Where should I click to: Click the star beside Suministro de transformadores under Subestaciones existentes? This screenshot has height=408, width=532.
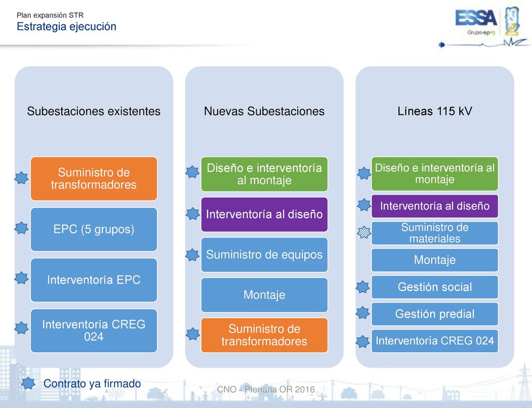(x=21, y=178)
